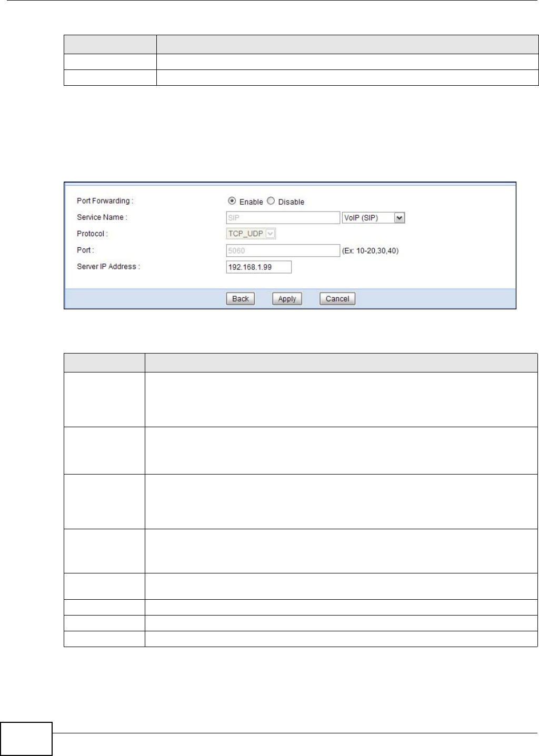Click the Server IP Address field

(258, 267)
